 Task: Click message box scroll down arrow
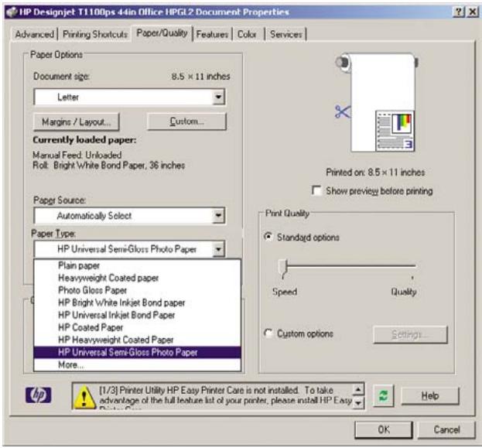[x=358, y=402]
